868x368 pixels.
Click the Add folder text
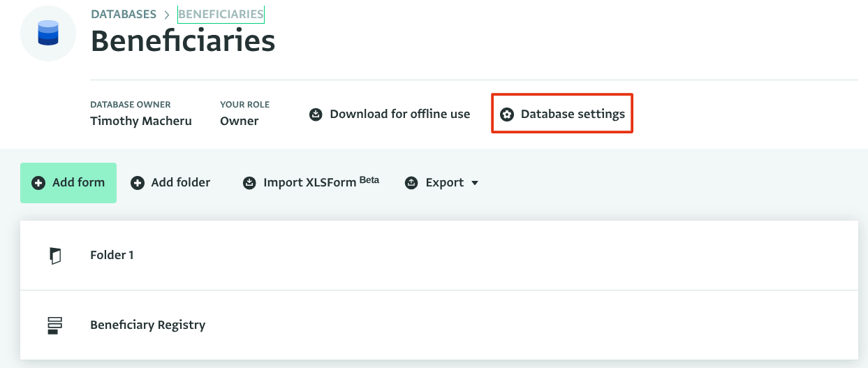(180, 183)
